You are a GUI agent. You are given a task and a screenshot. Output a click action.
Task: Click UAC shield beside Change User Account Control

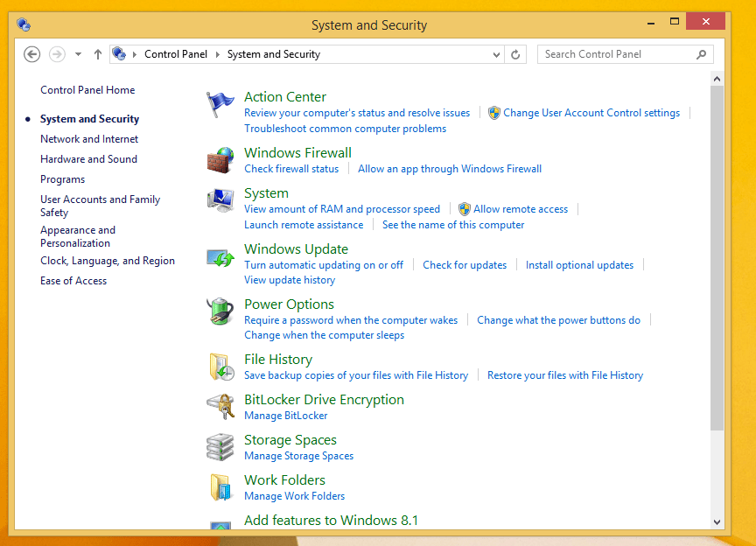click(494, 114)
